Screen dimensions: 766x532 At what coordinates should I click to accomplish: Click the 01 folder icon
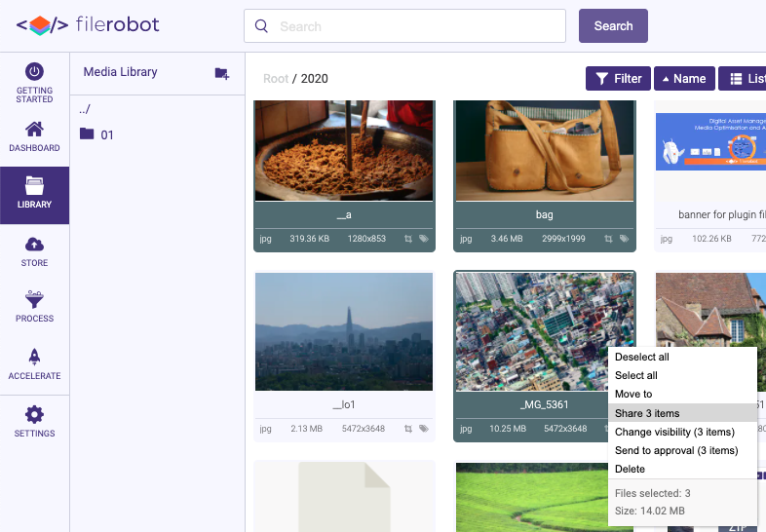coord(87,133)
